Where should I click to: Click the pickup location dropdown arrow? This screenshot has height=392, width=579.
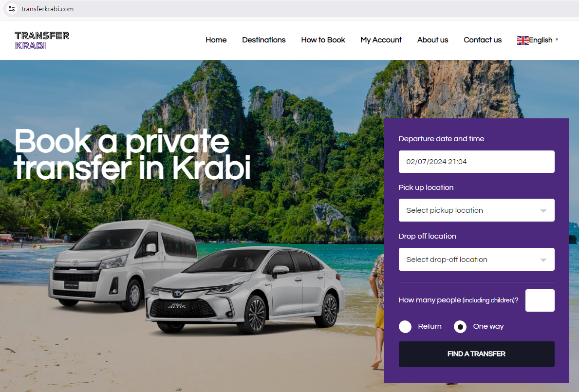tap(543, 211)
